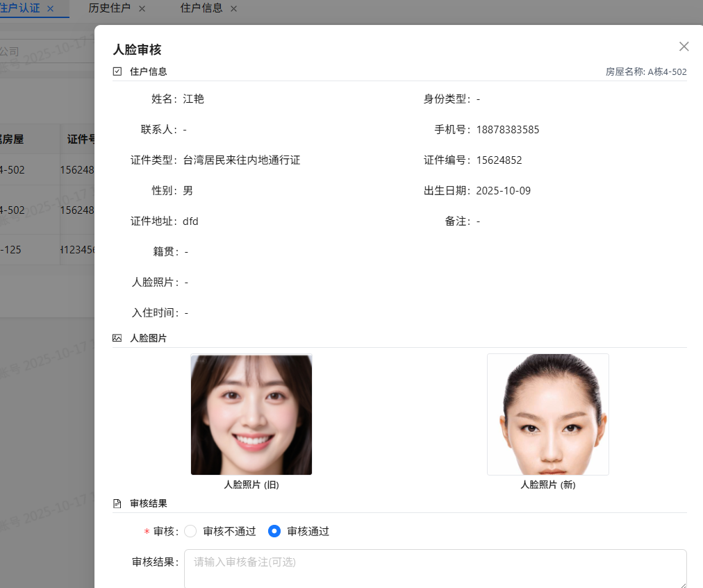Open the 人脸照片(新) photo
Image resolution: width=703 pixels, height=588 pixels.
click(547, 414)
